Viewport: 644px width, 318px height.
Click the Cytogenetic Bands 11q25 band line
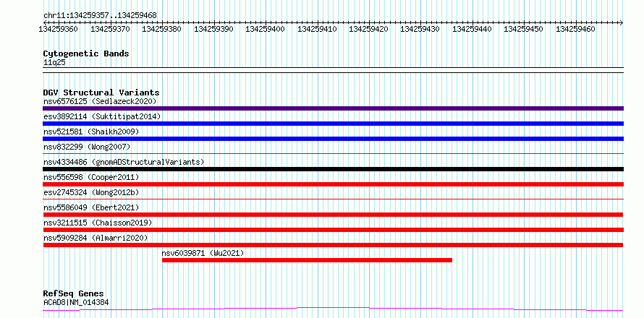click(x=333, y=70)
